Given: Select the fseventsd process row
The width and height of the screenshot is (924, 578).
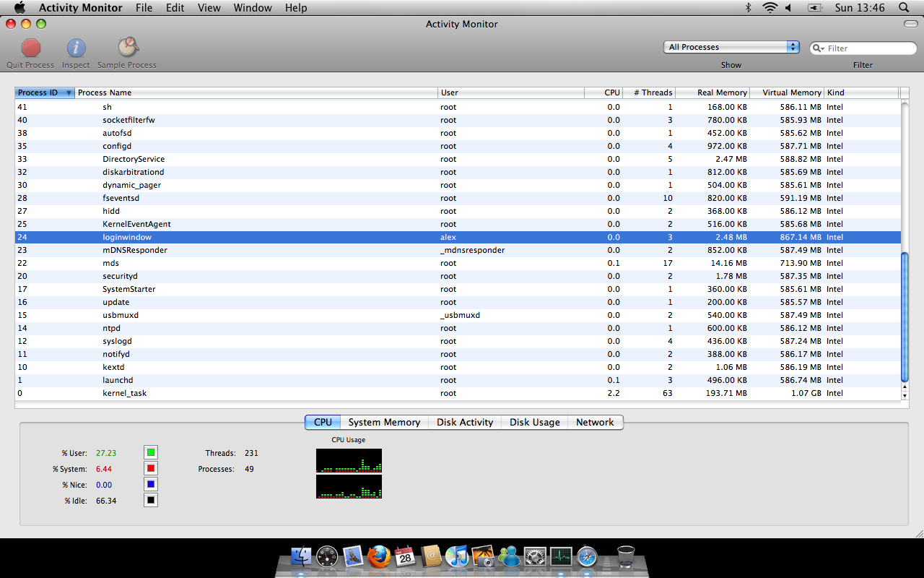Looking at the screenshot, I should [458, 198].
